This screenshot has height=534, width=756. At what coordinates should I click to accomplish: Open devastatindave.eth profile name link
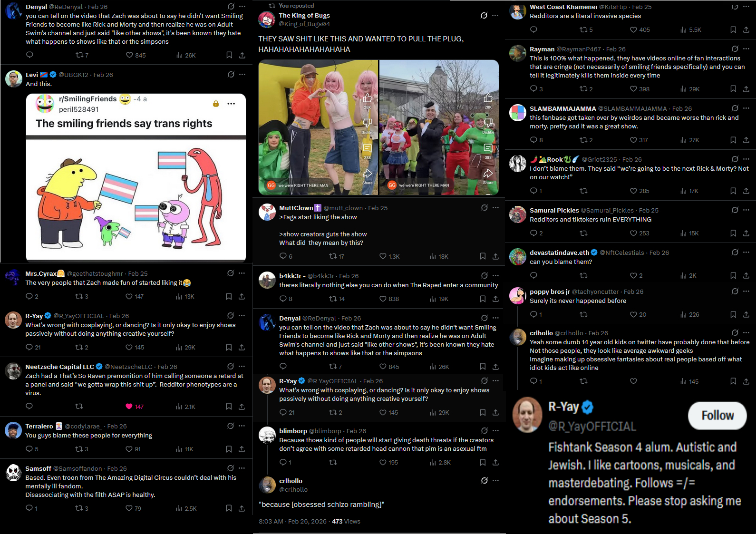pyautogui.click(x=559, y=252)
